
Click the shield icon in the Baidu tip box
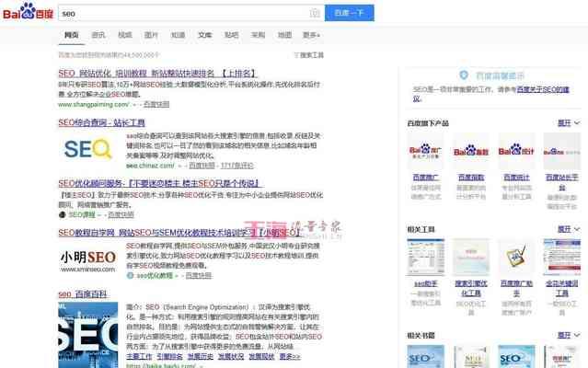pyautogui.click(x=464, y=75)
